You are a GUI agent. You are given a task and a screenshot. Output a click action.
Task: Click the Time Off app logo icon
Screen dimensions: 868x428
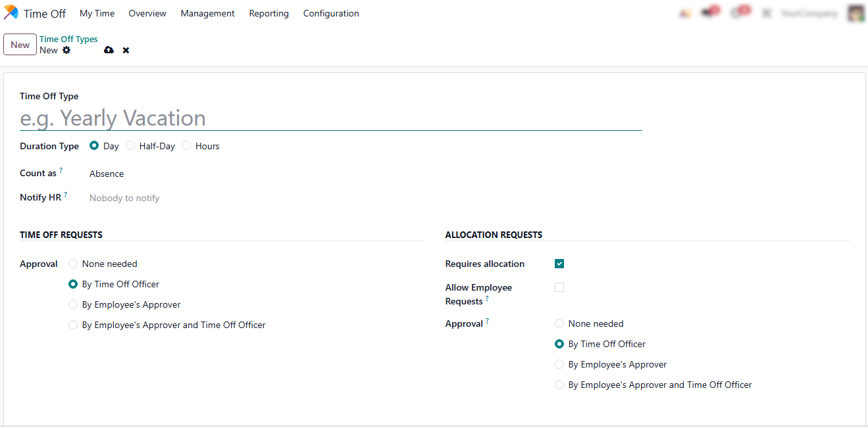tap(11, 13)
